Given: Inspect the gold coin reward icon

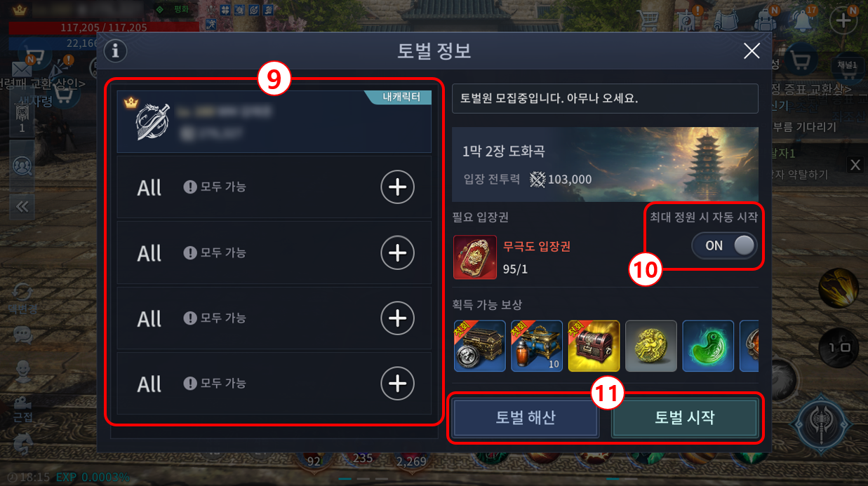Looking at the screenshot, I should tap(651, 346).
